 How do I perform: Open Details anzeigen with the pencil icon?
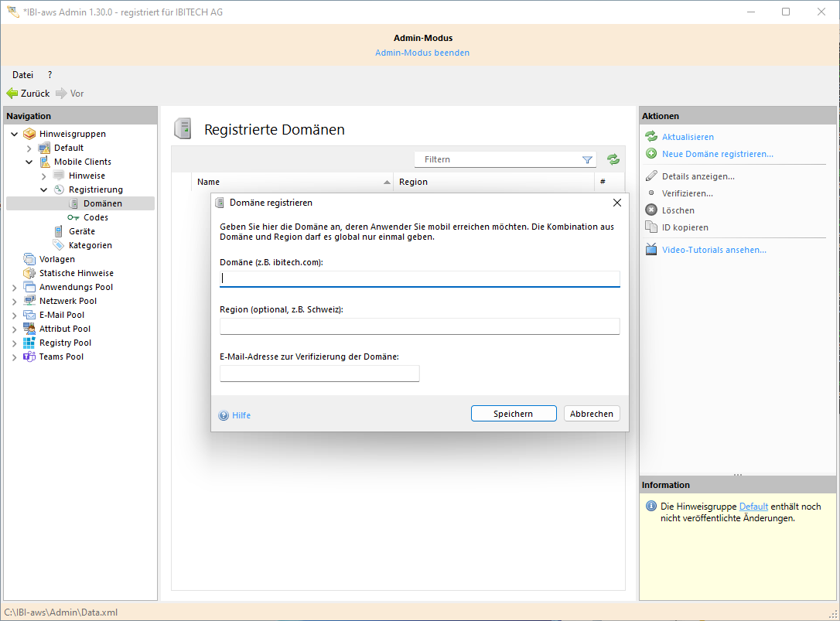coord(650,176)
